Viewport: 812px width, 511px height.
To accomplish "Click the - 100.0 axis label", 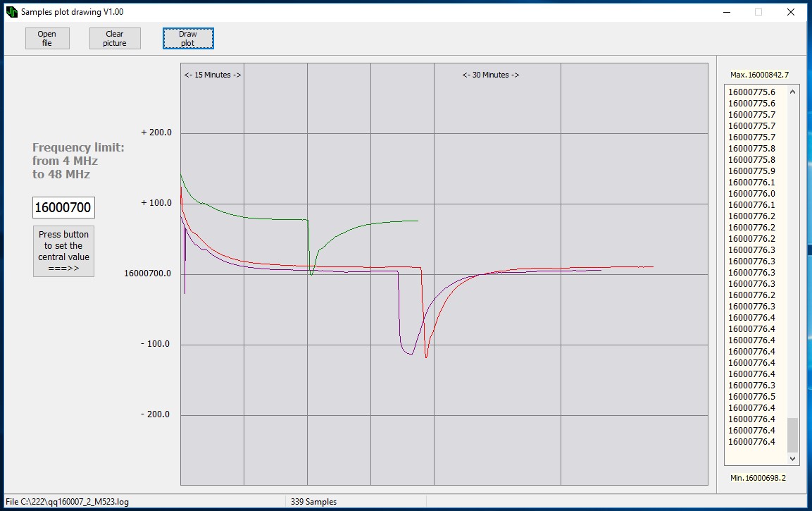I will 155,344.
